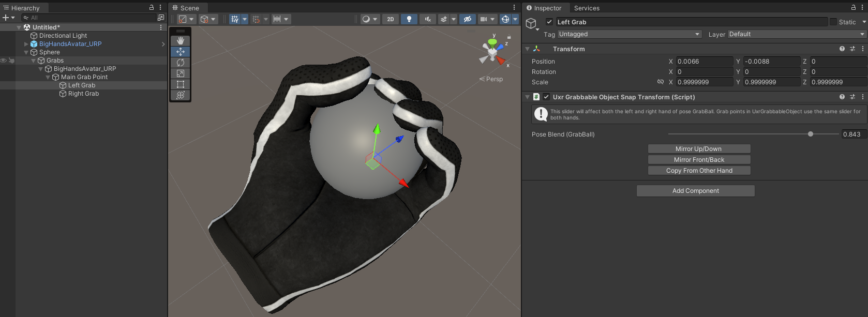The height and width of the screenshot is (317, 868).
Task: Lock the Inspector panel with the padlock icon
Action: pyautogui.click(x=853, y=8)
